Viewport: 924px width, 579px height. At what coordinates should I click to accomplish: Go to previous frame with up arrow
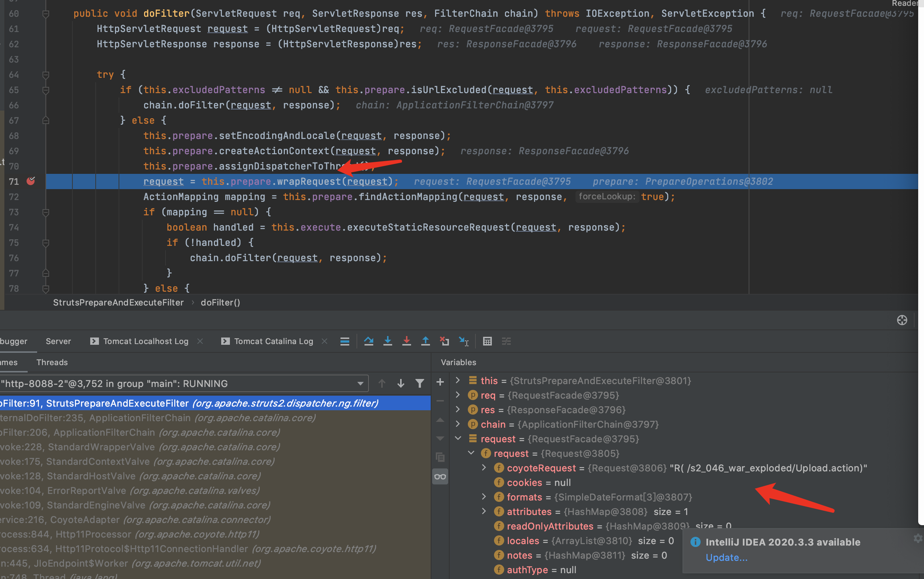[x=382, y=383]
